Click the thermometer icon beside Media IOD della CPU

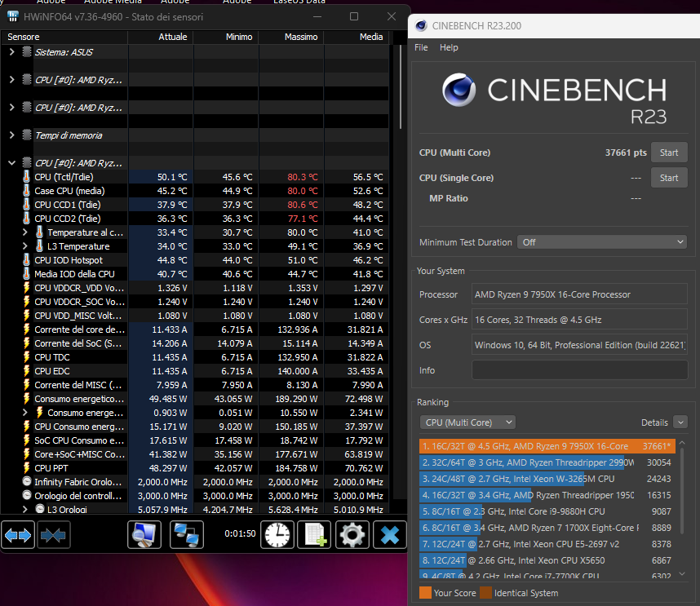(x=26, y=273)
